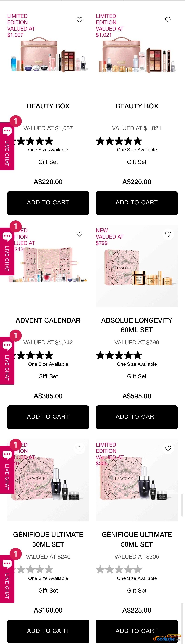185x644 pixels.
Task: Open Absolue Longevity 60ml Set title link
Action: click(137, 325)
